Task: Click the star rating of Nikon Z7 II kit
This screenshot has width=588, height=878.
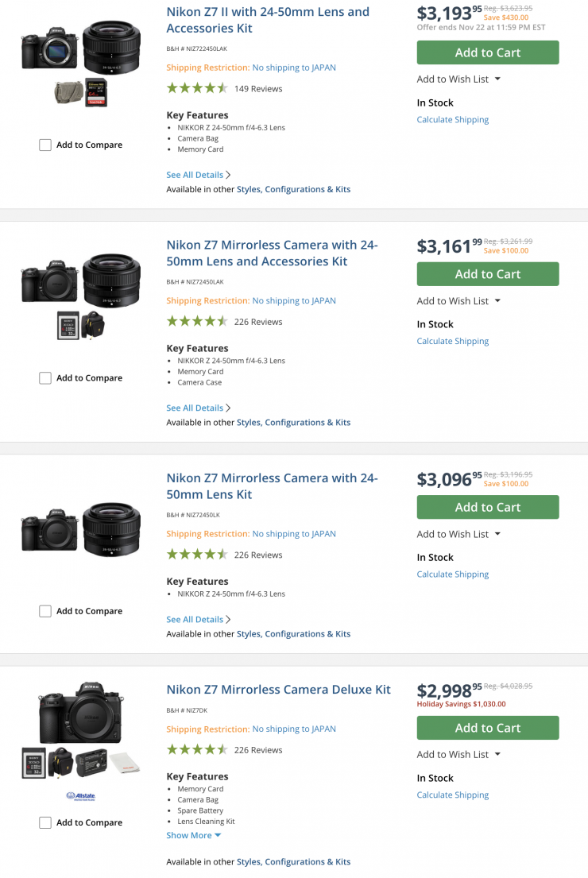Action: click(197, 88)
